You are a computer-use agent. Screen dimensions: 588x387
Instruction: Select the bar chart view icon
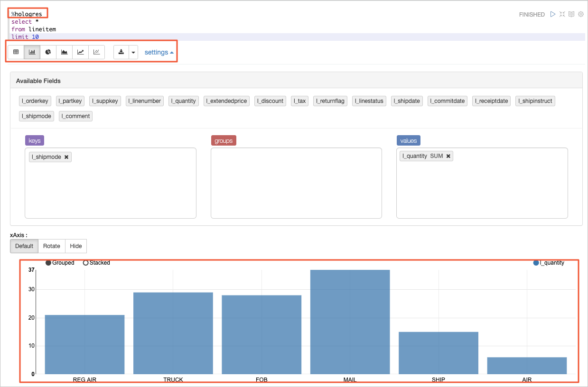32,52
